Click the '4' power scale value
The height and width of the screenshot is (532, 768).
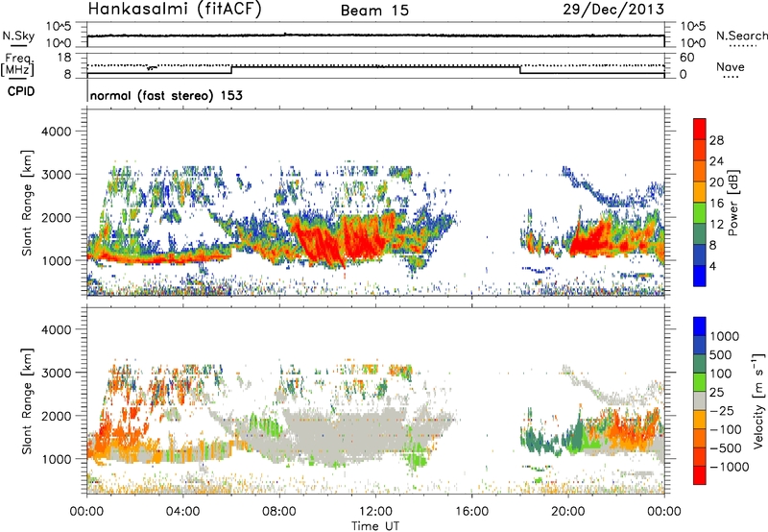point(712,267)
